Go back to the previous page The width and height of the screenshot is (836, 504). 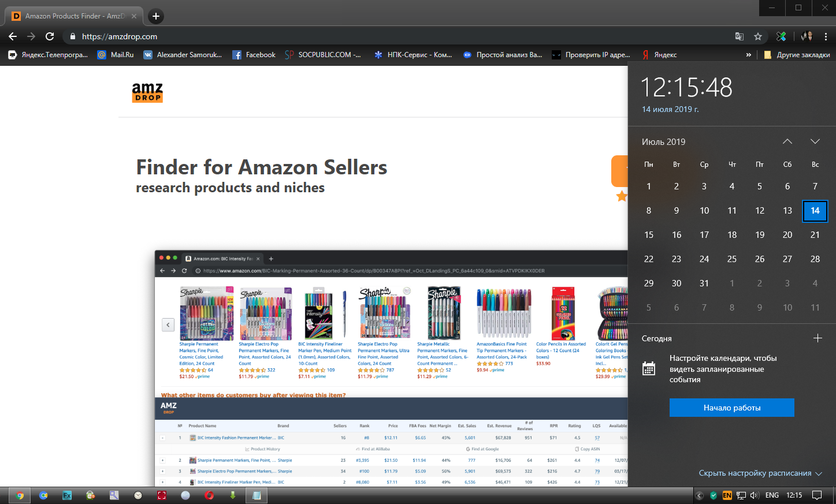click(13, 36)
